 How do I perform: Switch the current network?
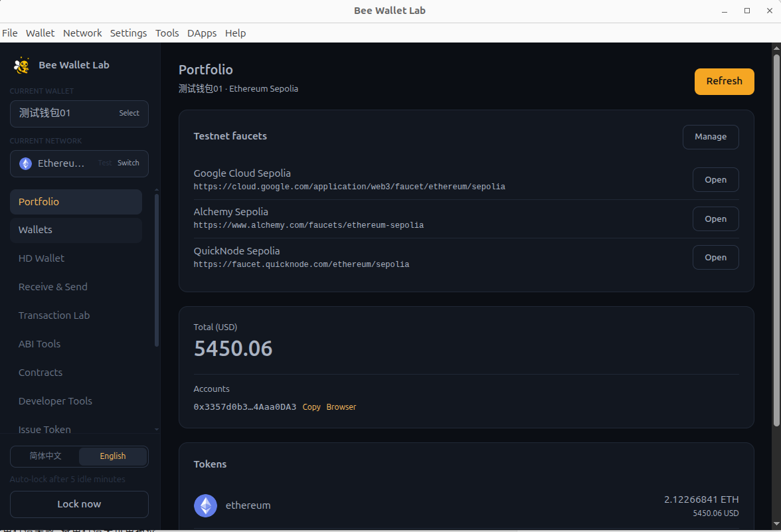pyautogui.click(x=128, y=163)
